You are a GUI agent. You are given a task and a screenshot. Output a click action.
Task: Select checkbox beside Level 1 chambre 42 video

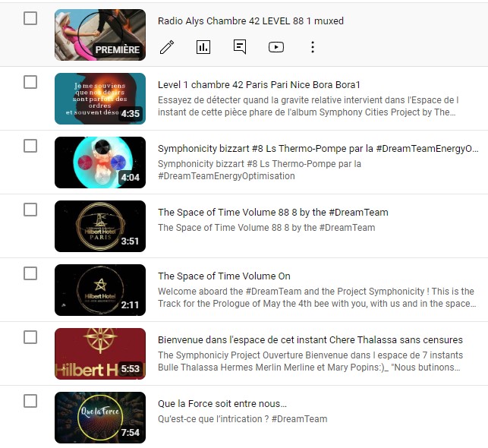[30, 82]
